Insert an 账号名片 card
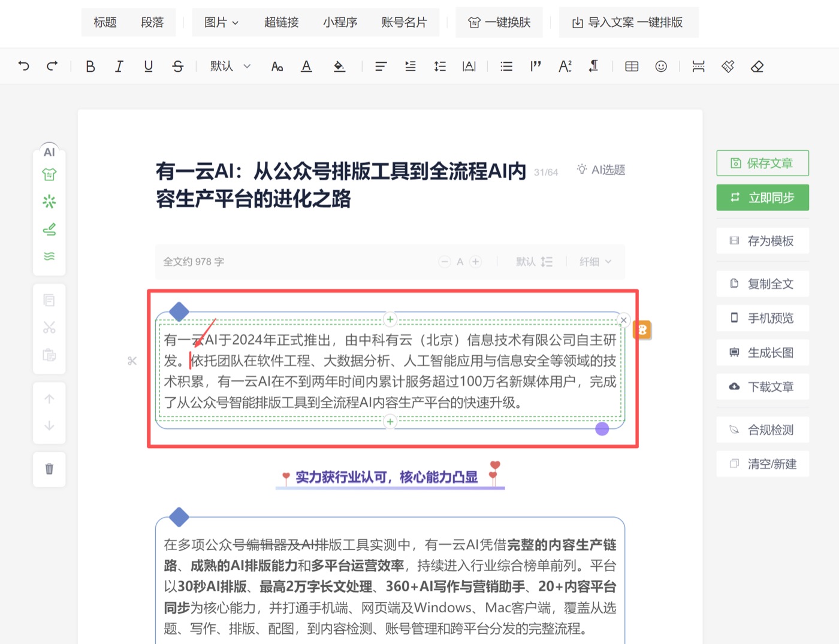 coord(404,22)
